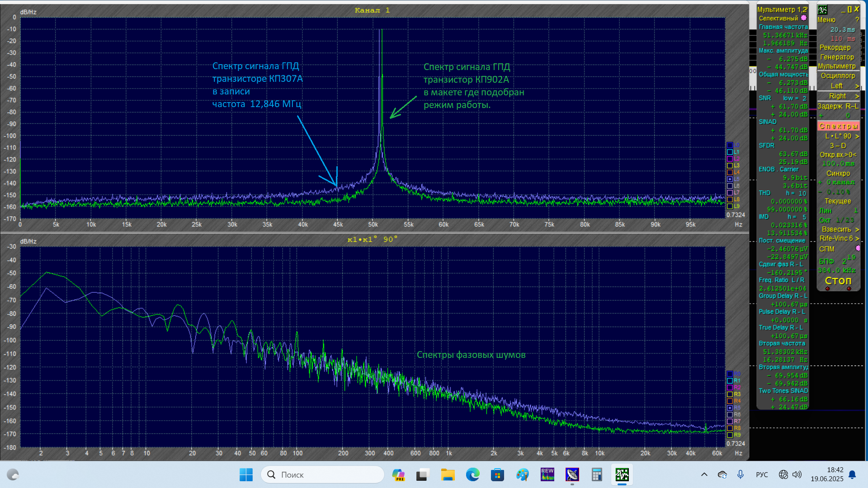Click the analyzer app icon in control panel header
The image size is (868, 488).
point(823,9)
